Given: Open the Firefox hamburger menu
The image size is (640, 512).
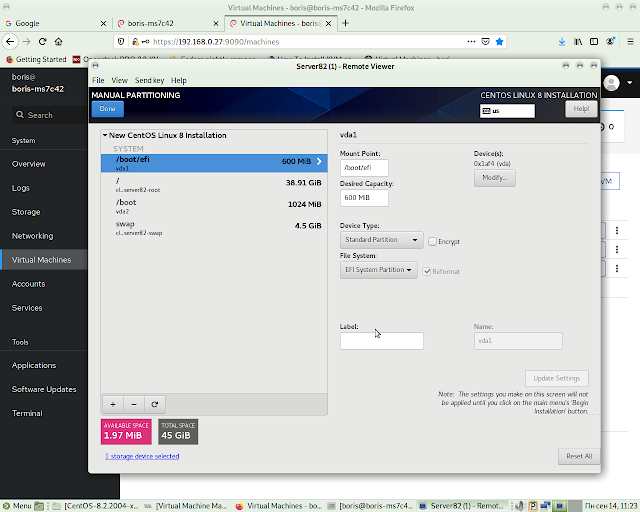Looking at the screenshot, I should pyautogui.click(x=630, y=41).
